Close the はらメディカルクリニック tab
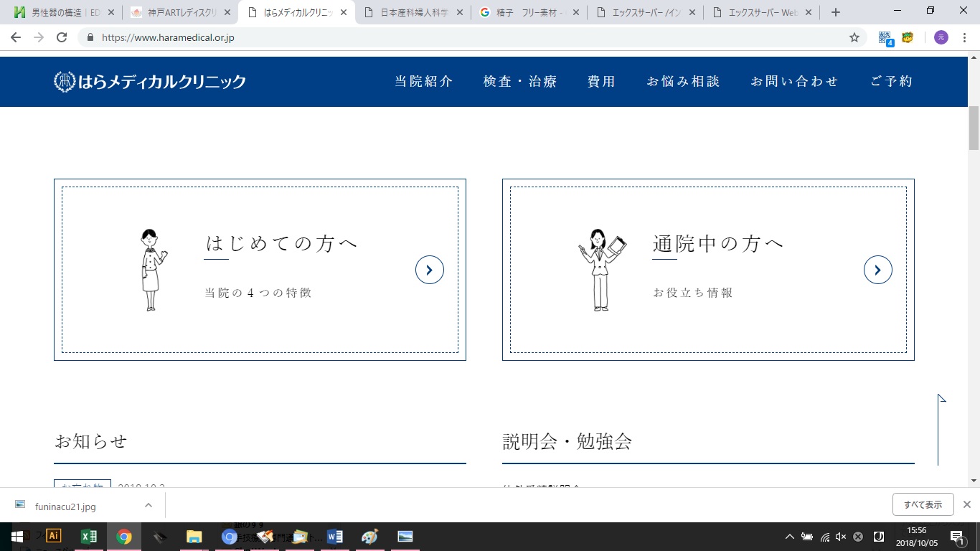 pos(344,12)
